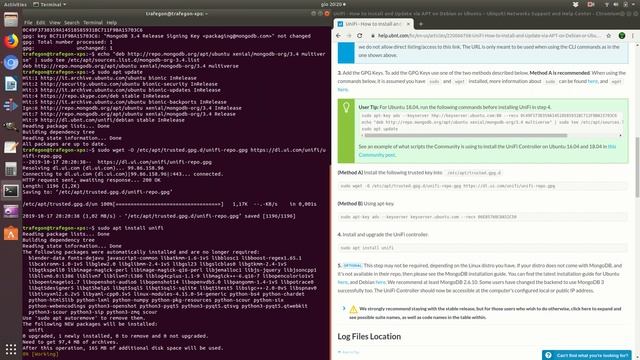Click the Activities button
640x360 pixels.
pyautogui.click(x=15, y=4)
